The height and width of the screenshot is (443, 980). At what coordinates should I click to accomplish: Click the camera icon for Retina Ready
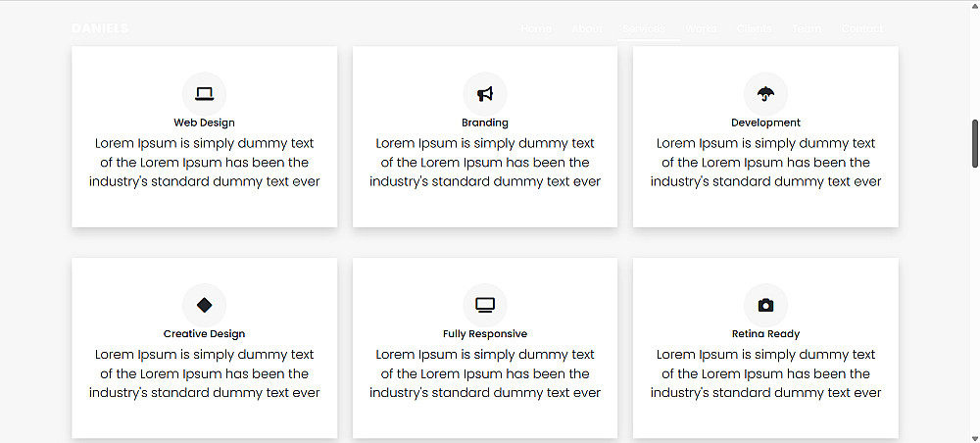click(x=765, y=305)
